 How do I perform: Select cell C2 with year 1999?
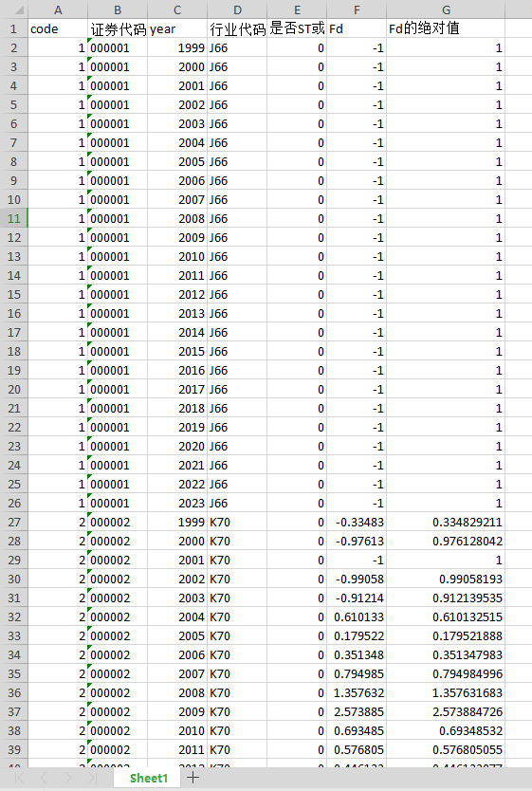(177, 48)
